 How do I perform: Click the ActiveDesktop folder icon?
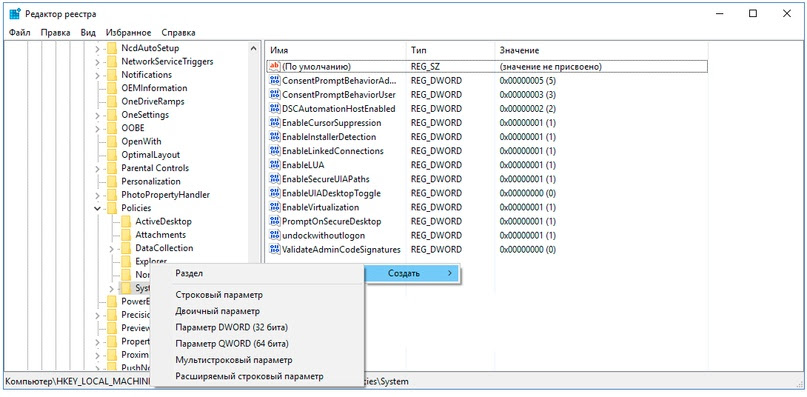126,222
